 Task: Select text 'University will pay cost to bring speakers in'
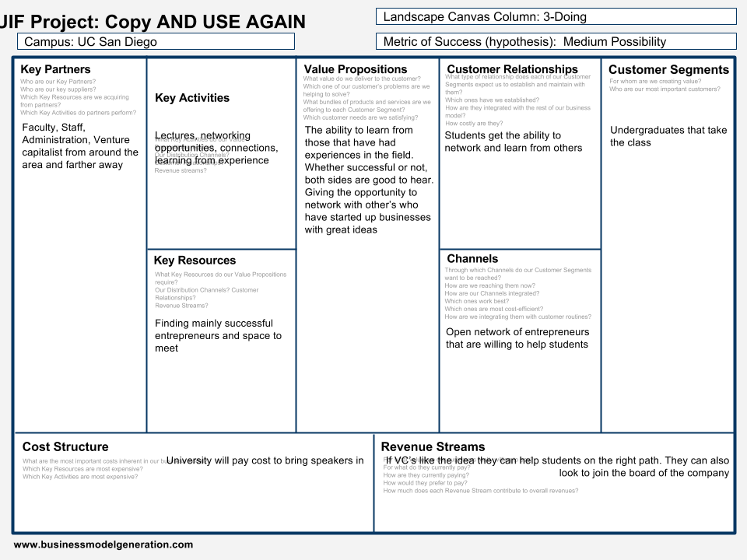point(265,460)
